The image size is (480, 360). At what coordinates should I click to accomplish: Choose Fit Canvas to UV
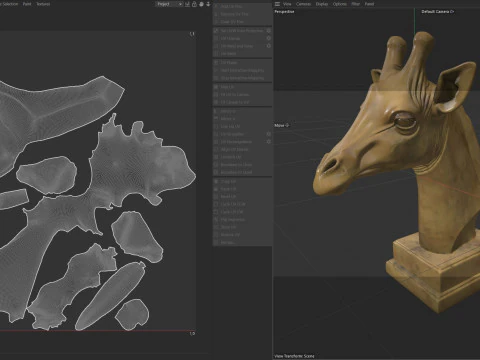(242, 102)
